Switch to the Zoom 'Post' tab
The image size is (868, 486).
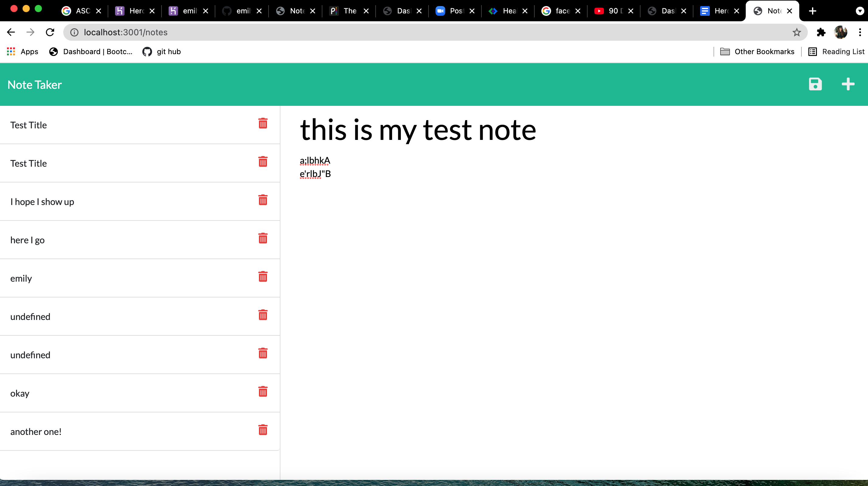pyautogui.click(x=453, y=11)
